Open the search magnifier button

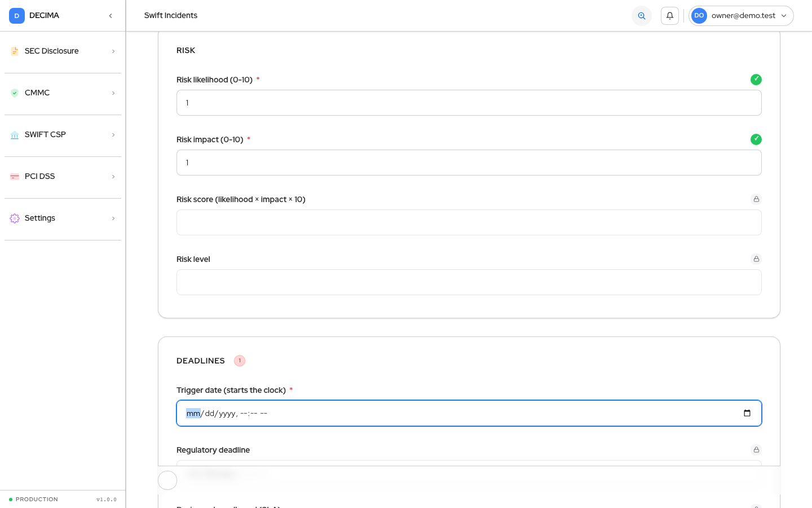tap(642, 16)
